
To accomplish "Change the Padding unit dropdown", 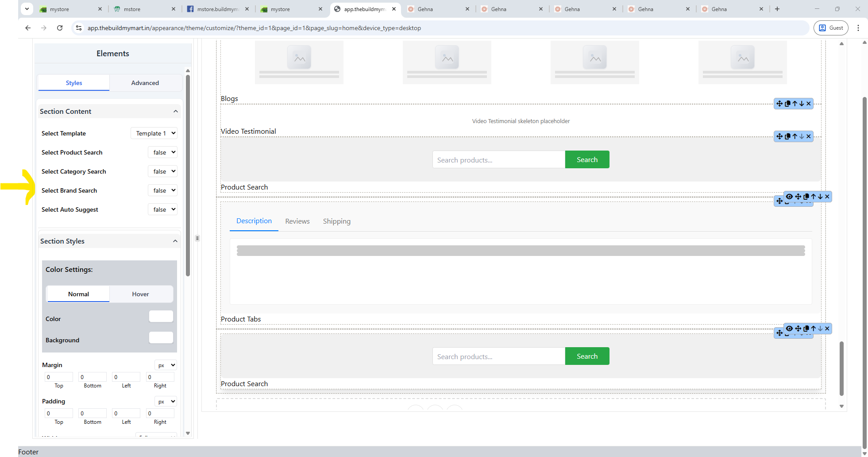I will click(166, 402).
